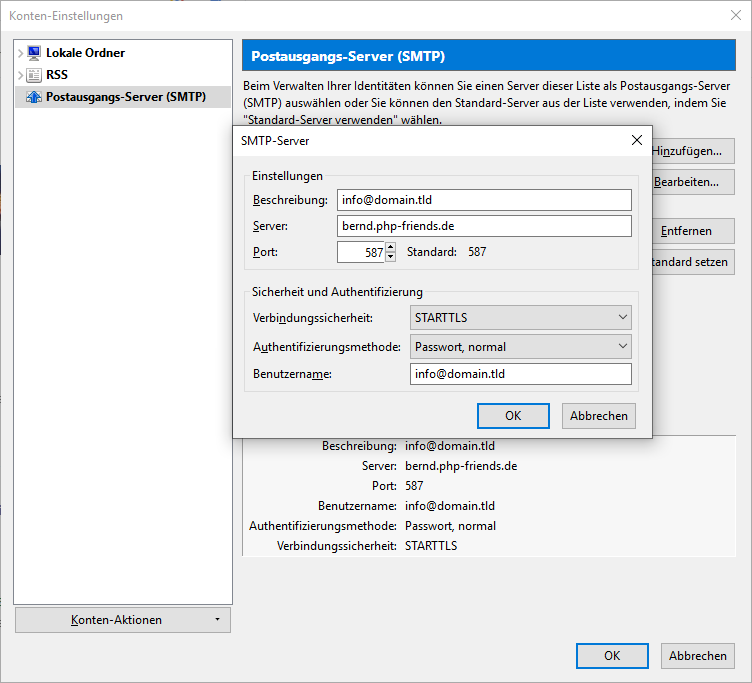The width and height of the screenshot is (752, 683).
Task: Click the Beschreibung text field
Action: [x=484, y=200]
